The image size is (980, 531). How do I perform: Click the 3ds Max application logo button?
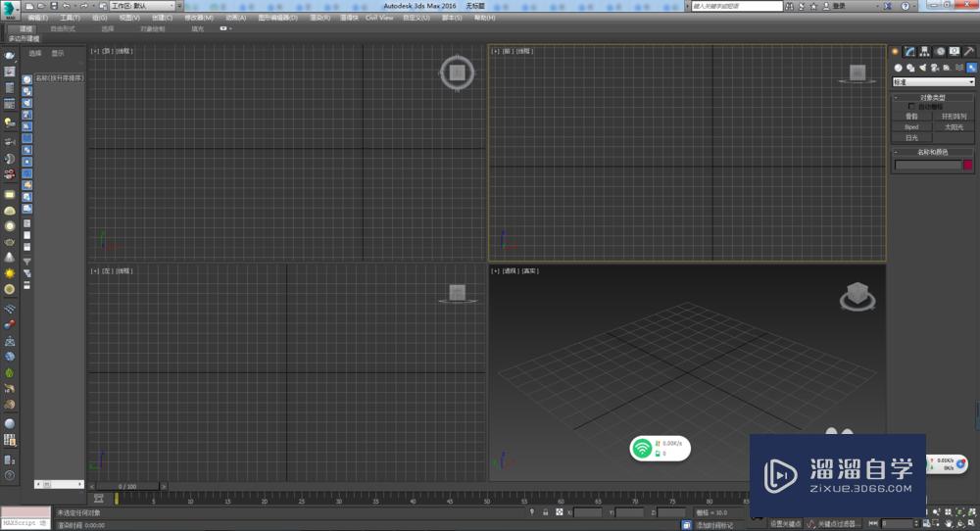[x=10, y=8]
